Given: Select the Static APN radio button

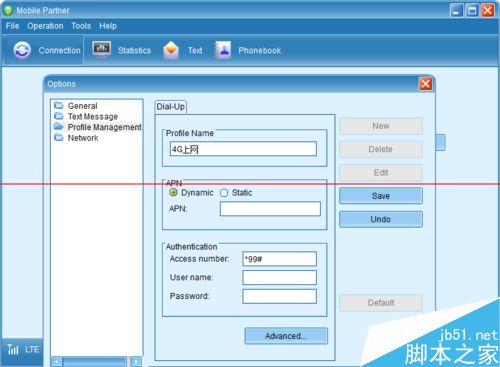Looking at the screenshot, I should click(224, 193).
